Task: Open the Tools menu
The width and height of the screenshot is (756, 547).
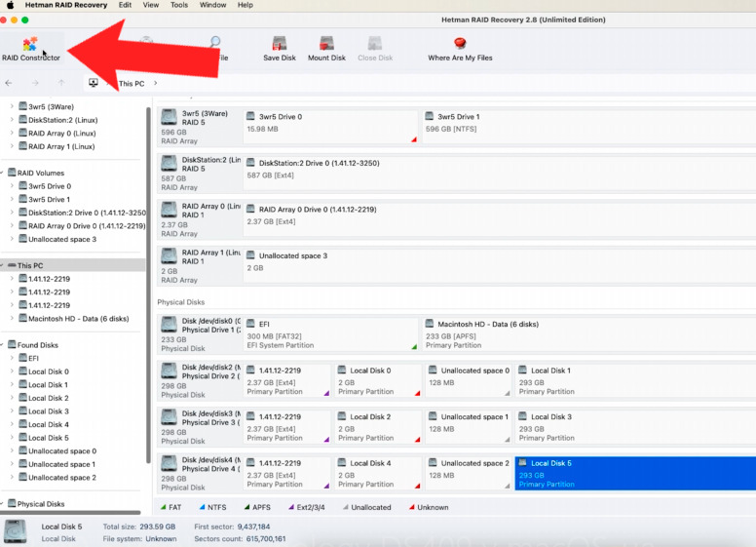Action: pyautogui.click(x=179, y=5)
